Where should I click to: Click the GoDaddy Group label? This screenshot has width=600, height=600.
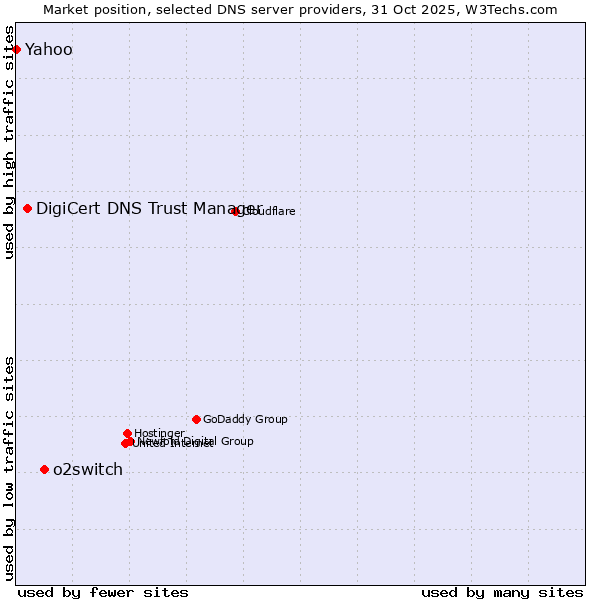point(245,420)
